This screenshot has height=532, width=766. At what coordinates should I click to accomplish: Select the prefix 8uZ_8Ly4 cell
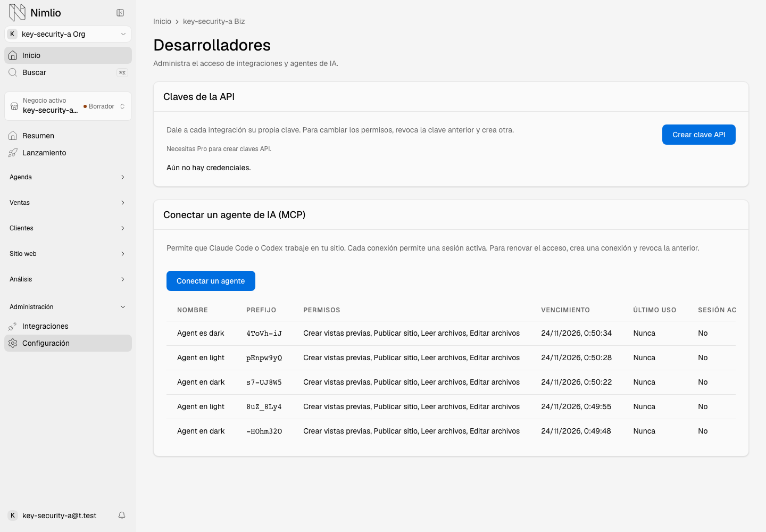(x=264, y=407)
